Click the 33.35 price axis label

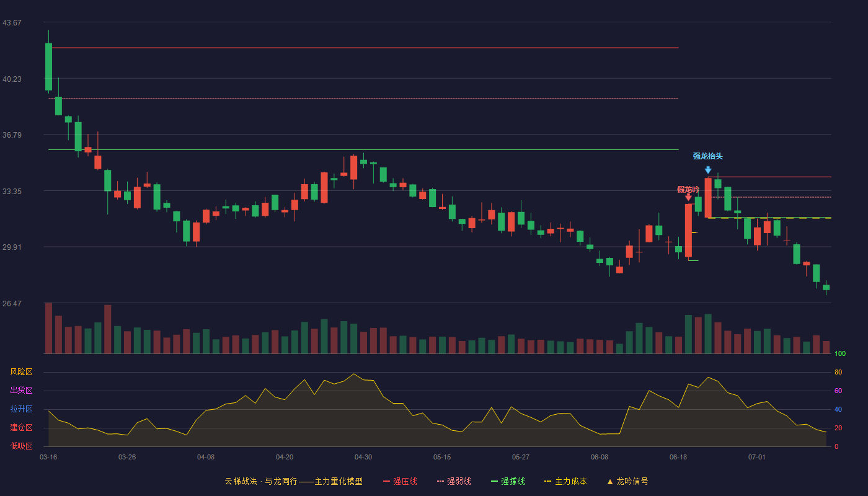coord(12,192)
